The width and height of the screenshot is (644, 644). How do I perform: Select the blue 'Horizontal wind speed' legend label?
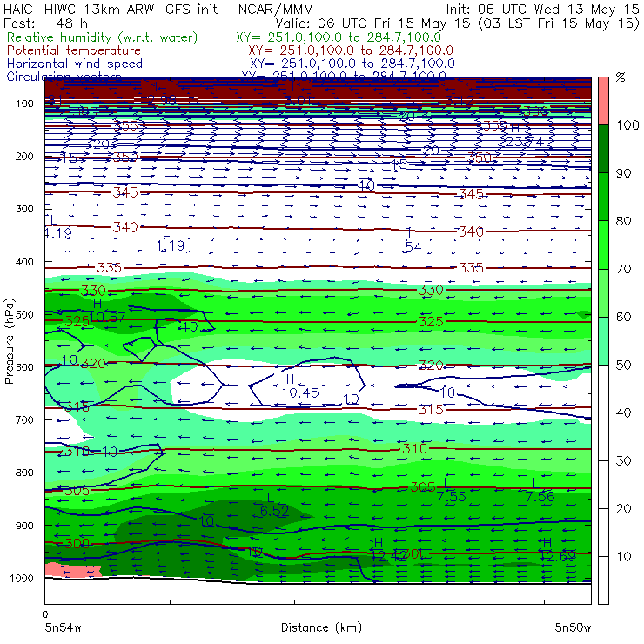(x=75, y=64)
